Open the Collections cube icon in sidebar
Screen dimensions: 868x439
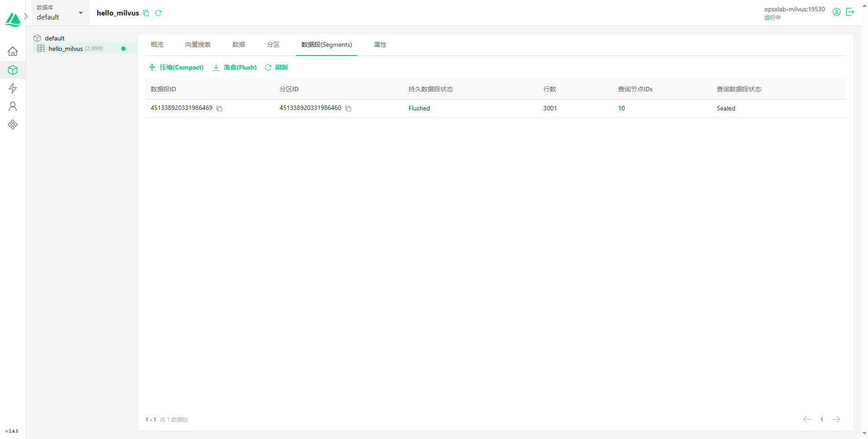(13, 70)
